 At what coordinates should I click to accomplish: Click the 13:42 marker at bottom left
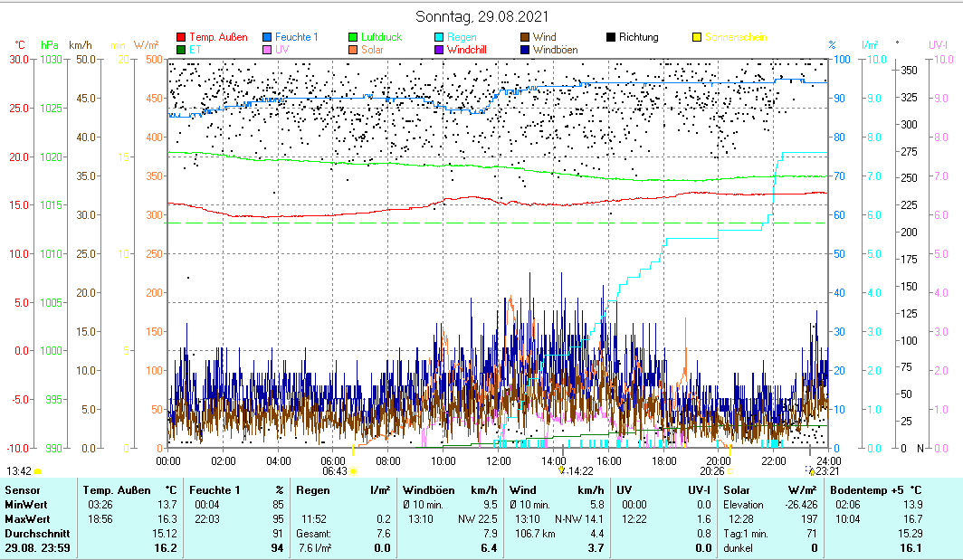coord(19,470)
